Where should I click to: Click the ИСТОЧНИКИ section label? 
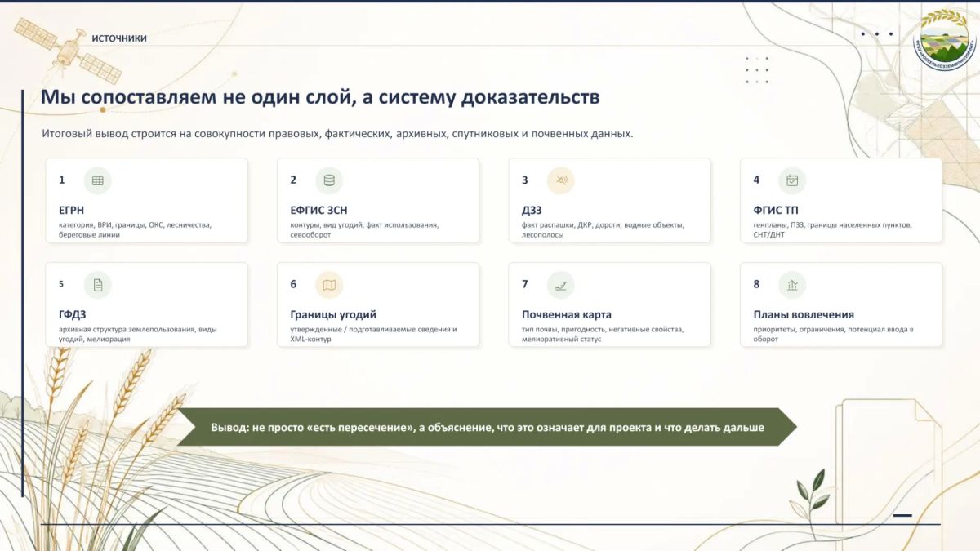pyautogui.click(x=119, y=38)
